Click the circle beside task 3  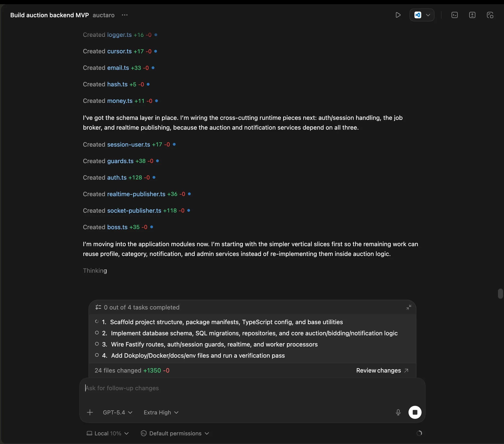97,344
